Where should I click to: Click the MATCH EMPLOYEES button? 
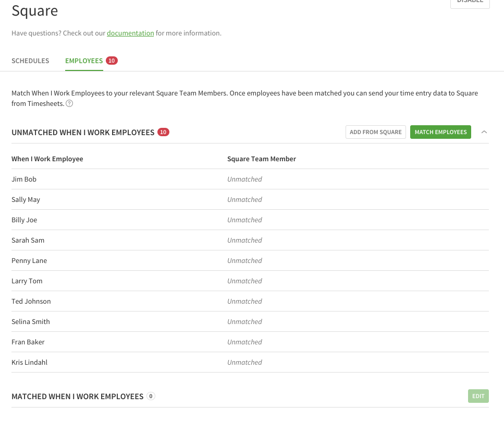tap(440, 132)
